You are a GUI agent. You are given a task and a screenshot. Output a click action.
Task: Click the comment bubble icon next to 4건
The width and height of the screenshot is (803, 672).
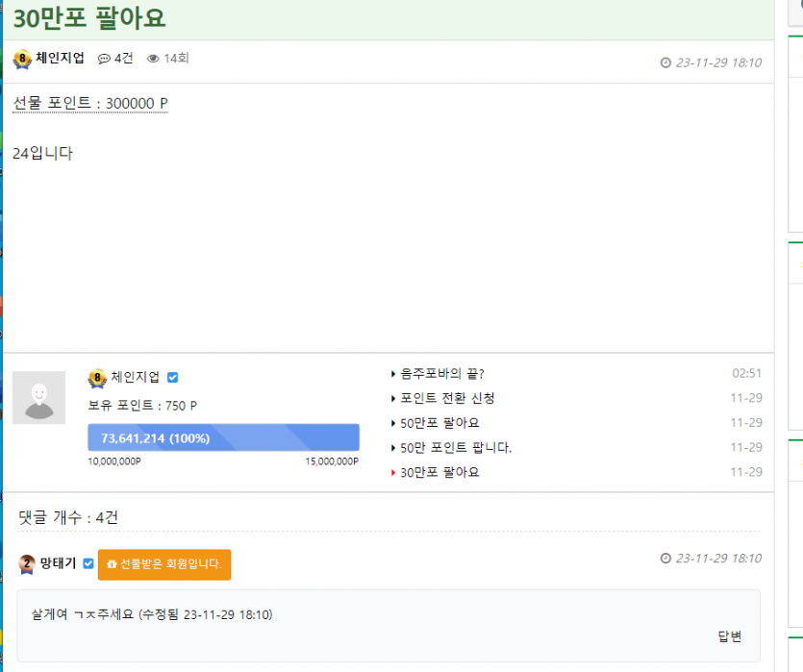(104, 59)
